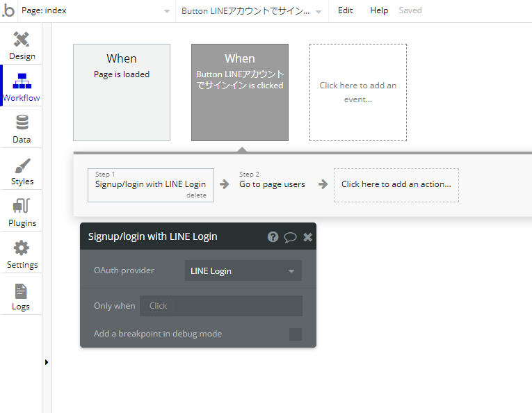Click the Bubble logo icon

tap(8, 11)
